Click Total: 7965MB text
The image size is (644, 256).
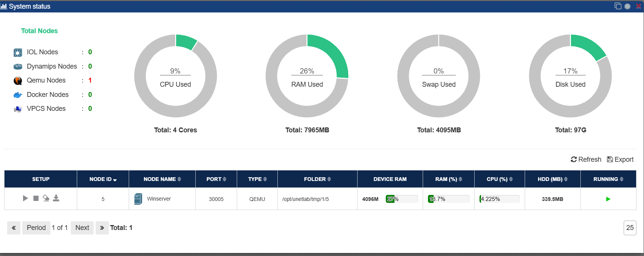coord(307,130)
